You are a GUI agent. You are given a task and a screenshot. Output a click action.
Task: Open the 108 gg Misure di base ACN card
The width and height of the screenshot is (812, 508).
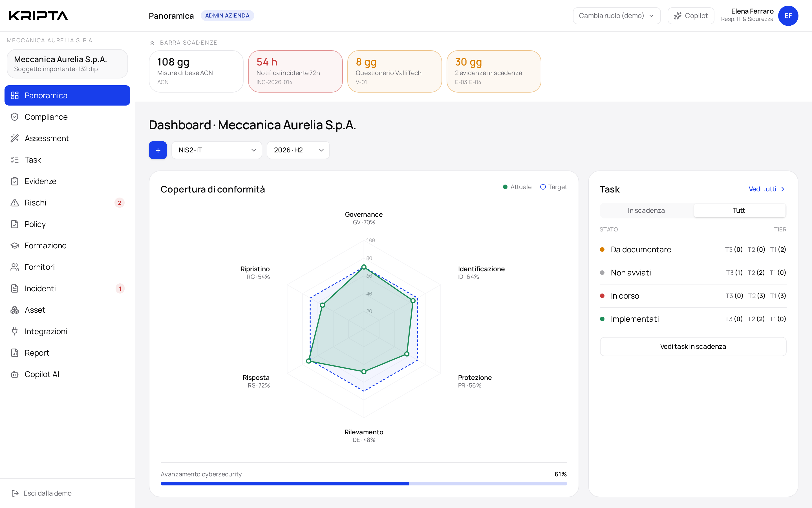point(196,71)
